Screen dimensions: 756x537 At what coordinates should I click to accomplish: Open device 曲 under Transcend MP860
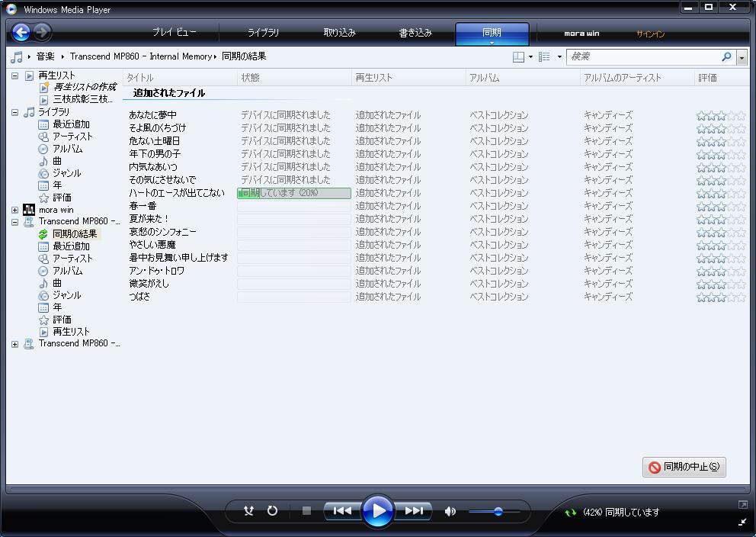pos(57,283)
